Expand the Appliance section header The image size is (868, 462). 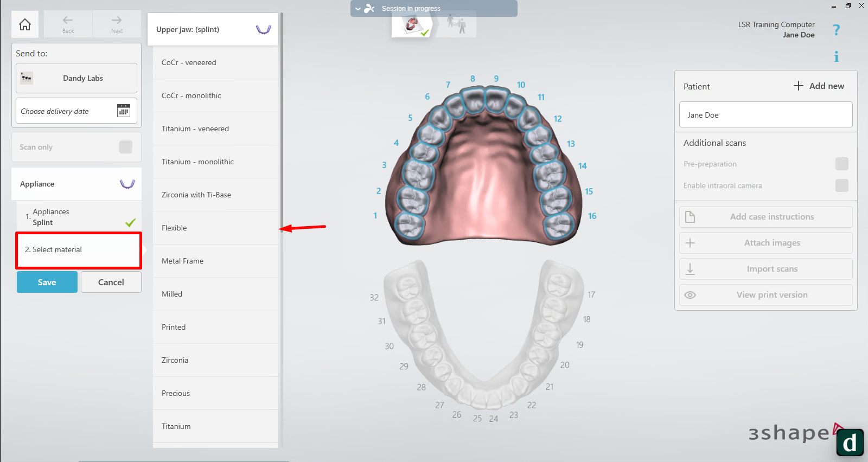tap(76, 184)
